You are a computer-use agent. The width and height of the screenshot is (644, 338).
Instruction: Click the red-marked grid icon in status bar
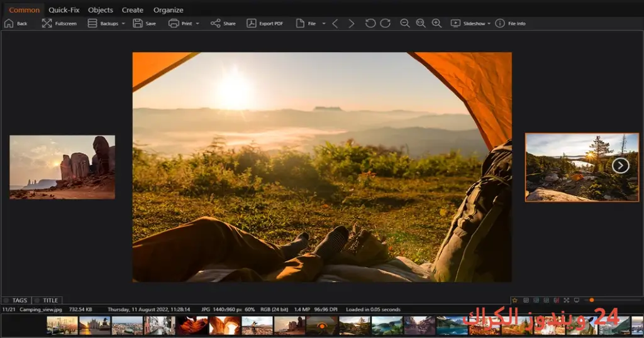557,300
